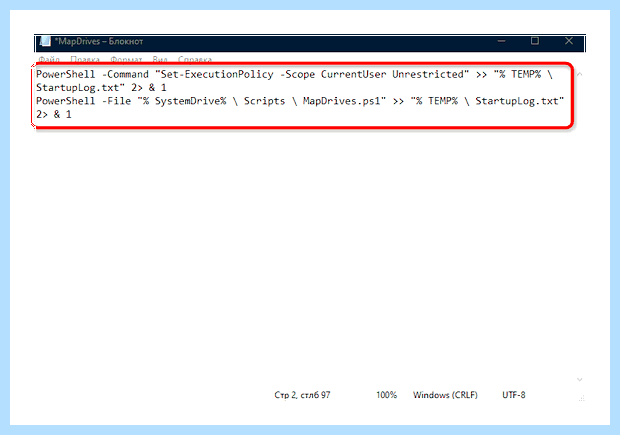Screen dimensions: 620x435
Task: Click "SystemDrive%" in the third line
Action: (x=190, y=101)
